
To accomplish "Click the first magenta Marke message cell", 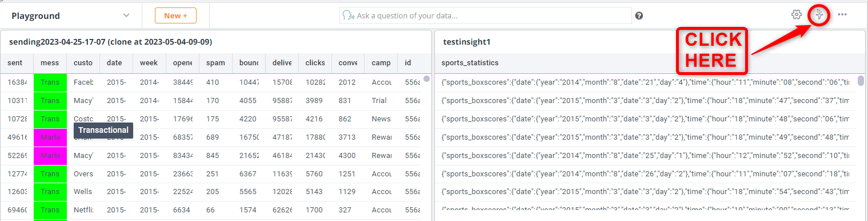I will pos(50,137).
